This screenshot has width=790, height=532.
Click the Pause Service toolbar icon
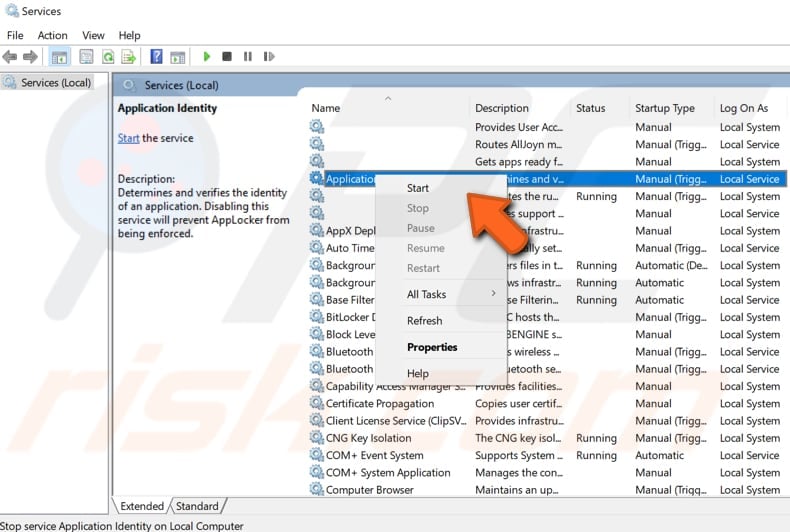coord(248,56)
